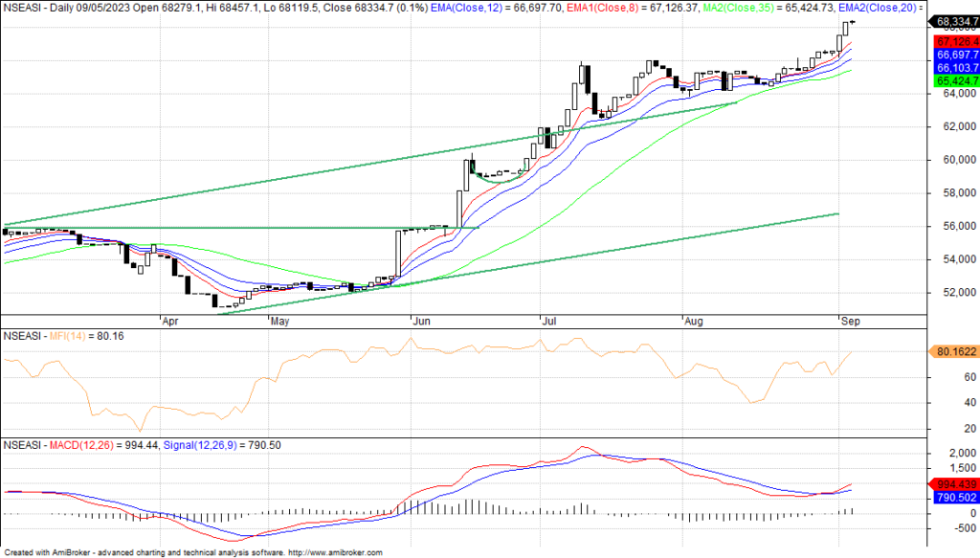Click the Jun marker on the time axis
This screenshot has width=980, height=558.
[422, 323]
